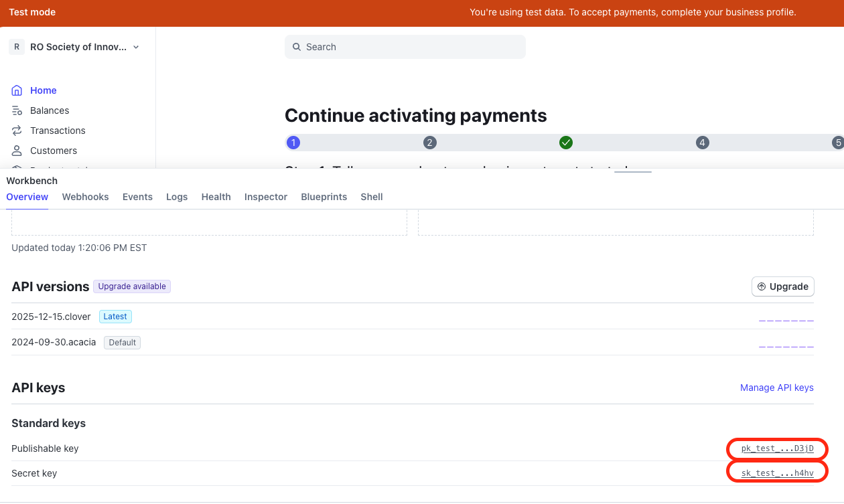Viewport: 844px width, 504px height.
Task: Click the Workbench panel title
Action: pos(32,181)
